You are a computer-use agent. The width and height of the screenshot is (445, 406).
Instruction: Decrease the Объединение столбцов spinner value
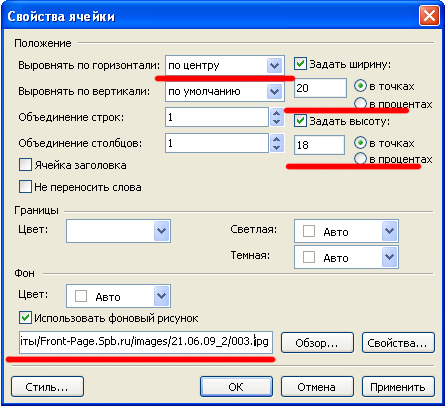click(276, 147)
